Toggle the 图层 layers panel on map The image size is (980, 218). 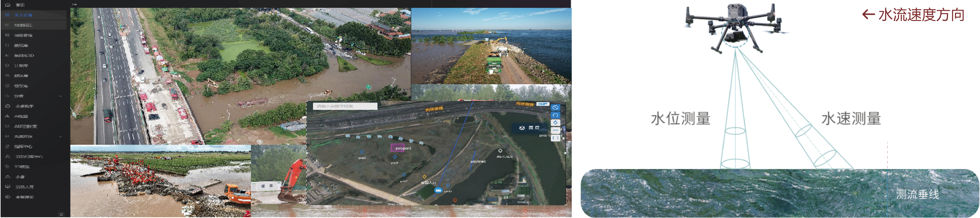530,128
